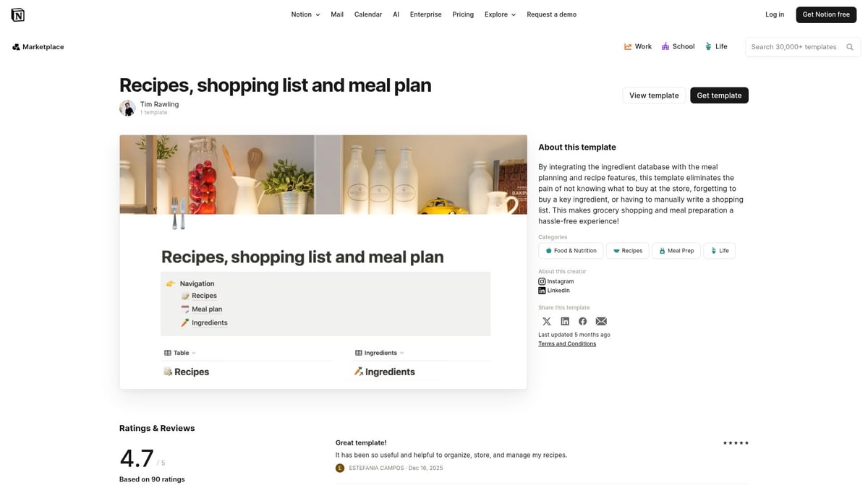Share the template on Facebook
Viewport: 868px width, 488px height.
[x=583, y=321]
